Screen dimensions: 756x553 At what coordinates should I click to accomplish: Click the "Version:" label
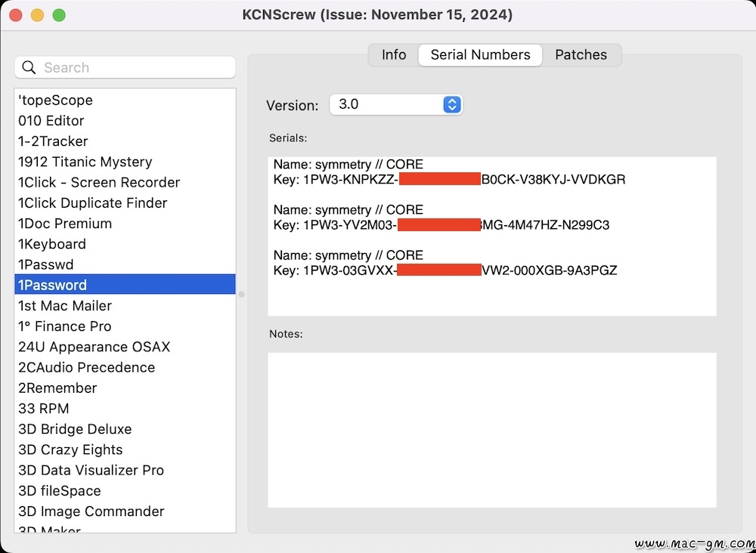293,106
